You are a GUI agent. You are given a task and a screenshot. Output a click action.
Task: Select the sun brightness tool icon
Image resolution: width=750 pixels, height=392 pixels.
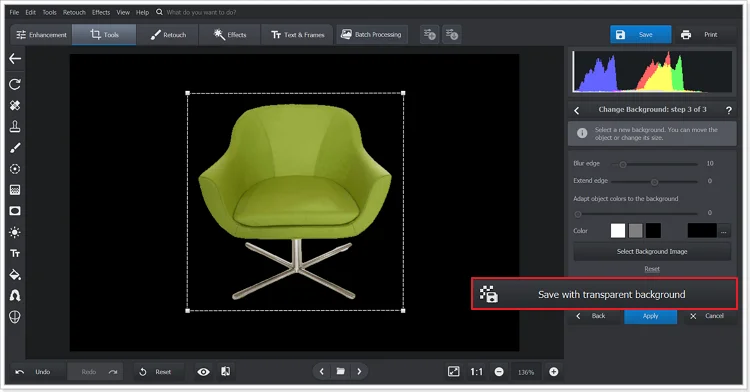15,232
